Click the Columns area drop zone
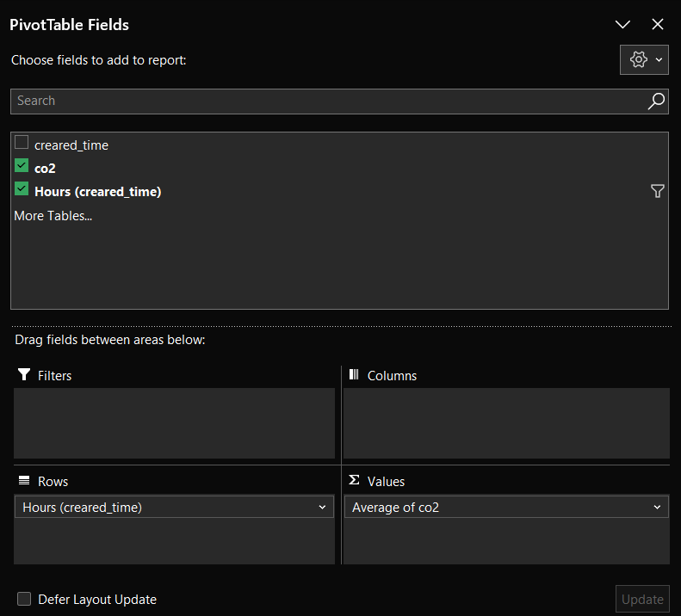 pos(506,423)
